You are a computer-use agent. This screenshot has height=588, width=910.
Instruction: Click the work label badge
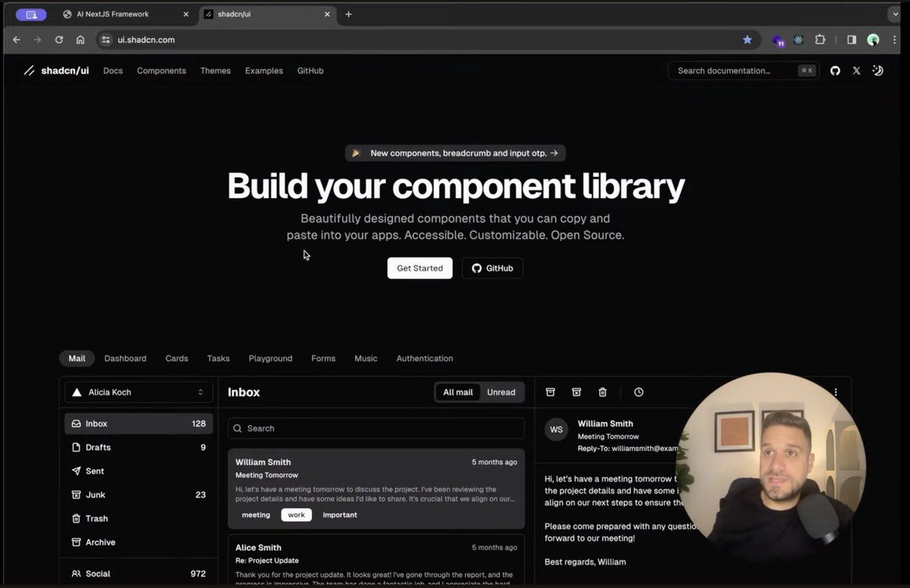click(x=296, y=514)
